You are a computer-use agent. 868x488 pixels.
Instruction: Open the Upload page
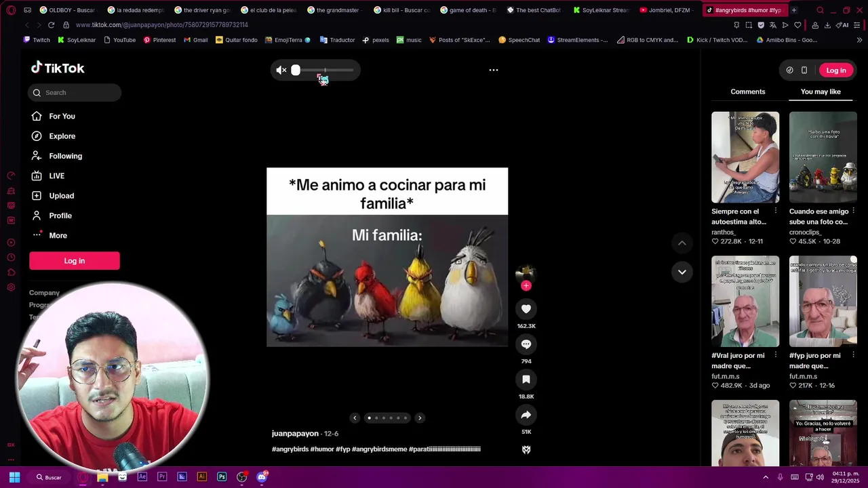[x=53, y=196]
